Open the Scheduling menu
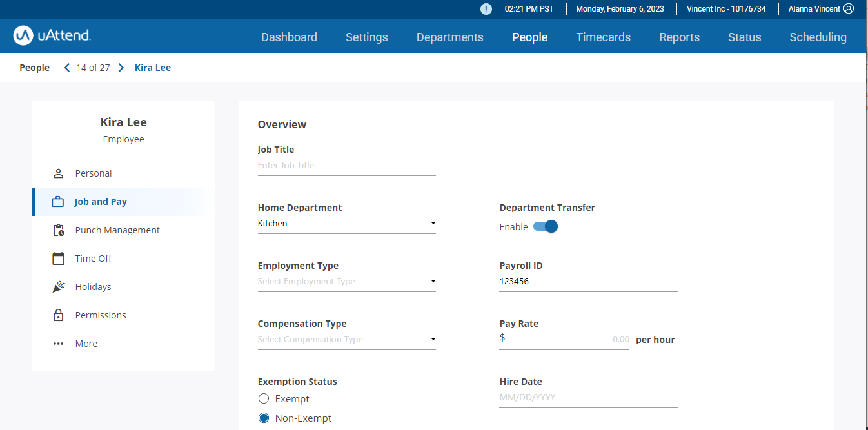868x430 pixels. click(818, 37)
